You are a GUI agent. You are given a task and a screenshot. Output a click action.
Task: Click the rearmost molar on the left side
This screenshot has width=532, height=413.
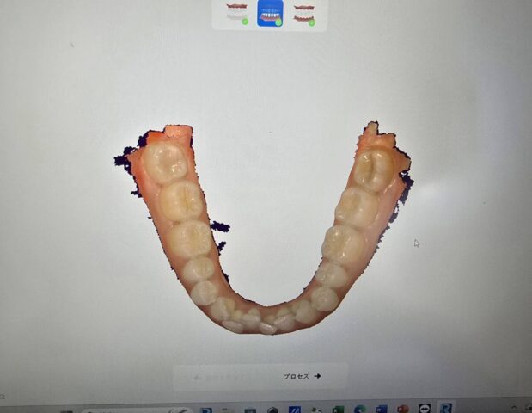click(165, 161)
